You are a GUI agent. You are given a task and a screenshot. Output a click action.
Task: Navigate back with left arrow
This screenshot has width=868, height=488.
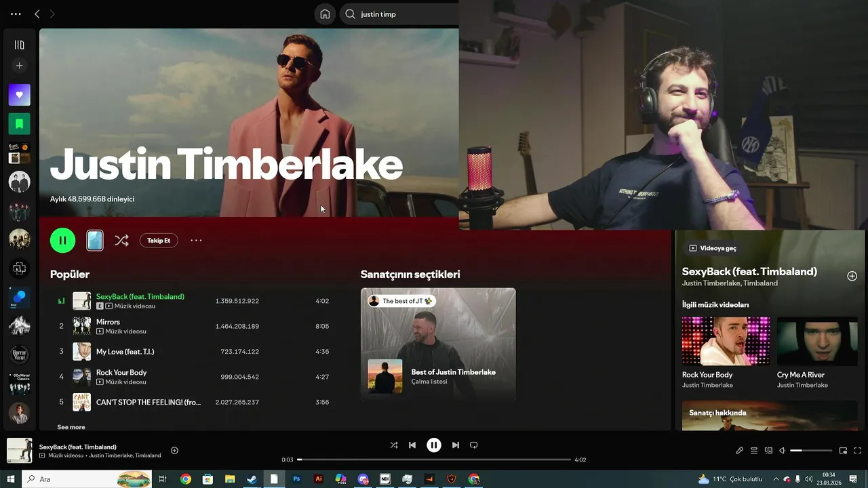click(37, 14)
